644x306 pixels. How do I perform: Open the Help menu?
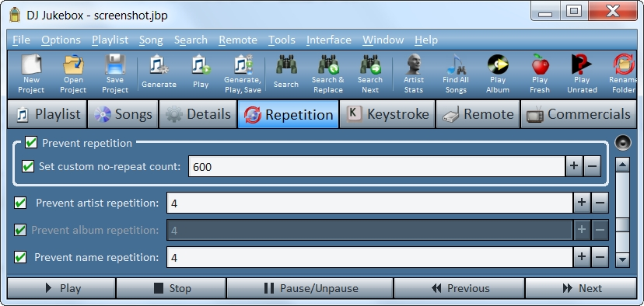pos(426,40)
